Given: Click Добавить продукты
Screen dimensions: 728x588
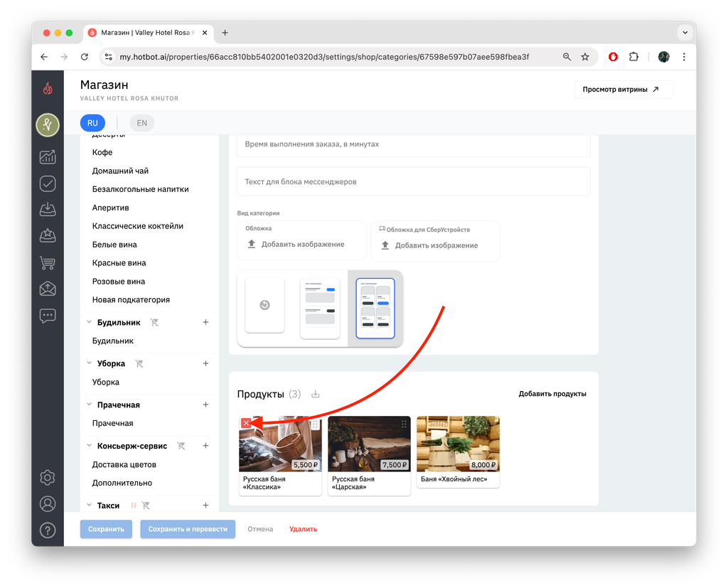Looking at the screenshot, I should 552,394.
